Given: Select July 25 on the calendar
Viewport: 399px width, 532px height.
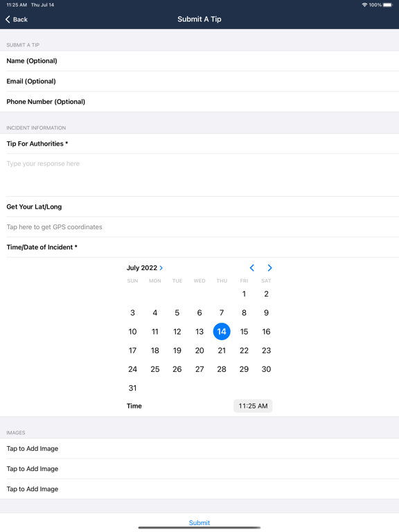Looking at the screenshot, I should [x=155, y=369].
